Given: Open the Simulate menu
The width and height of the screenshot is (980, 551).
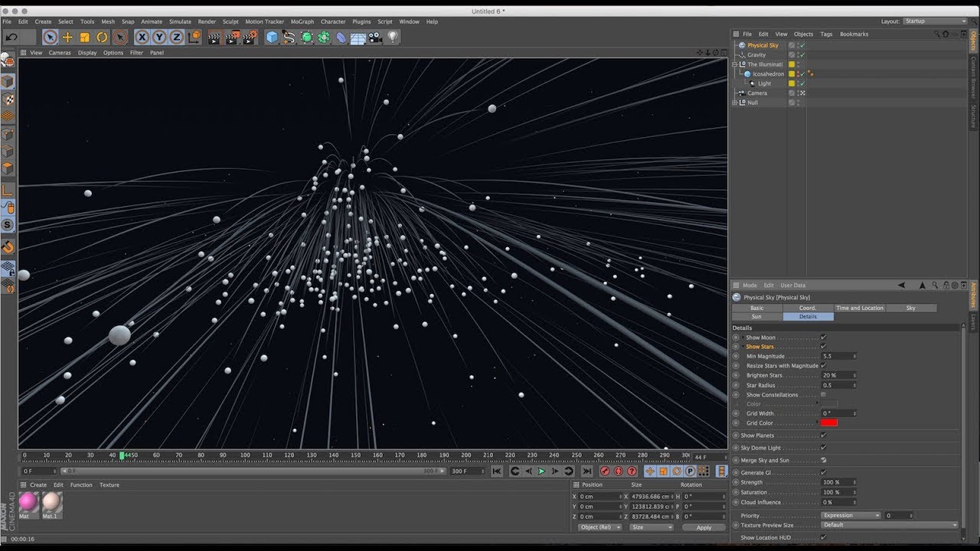Looking at the screenshot, I should [180, 21].
